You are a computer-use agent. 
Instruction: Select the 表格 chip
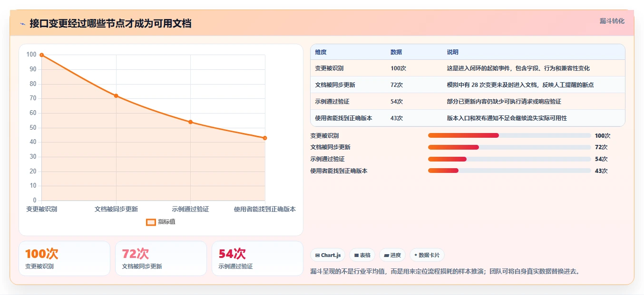point(362,255)
